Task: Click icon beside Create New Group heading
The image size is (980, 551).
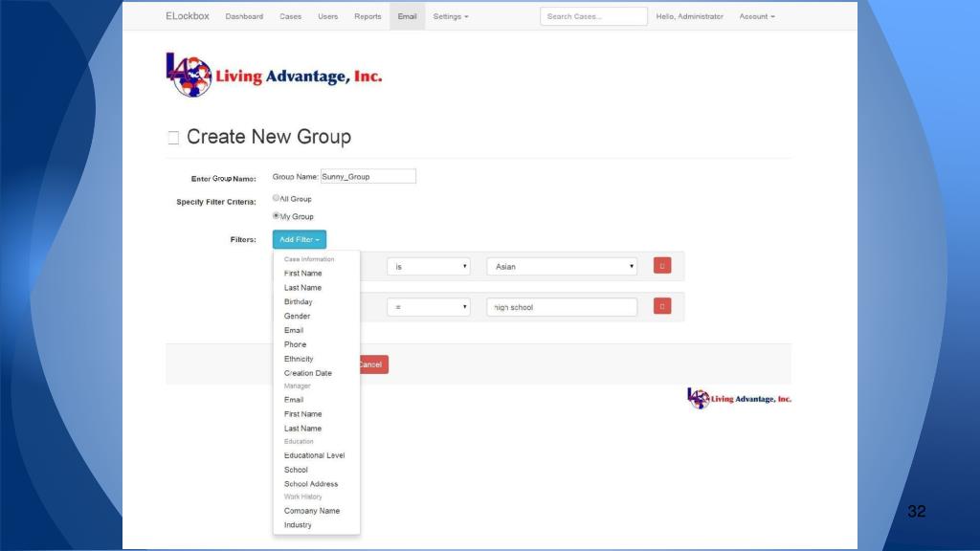Action: [173, 138]
